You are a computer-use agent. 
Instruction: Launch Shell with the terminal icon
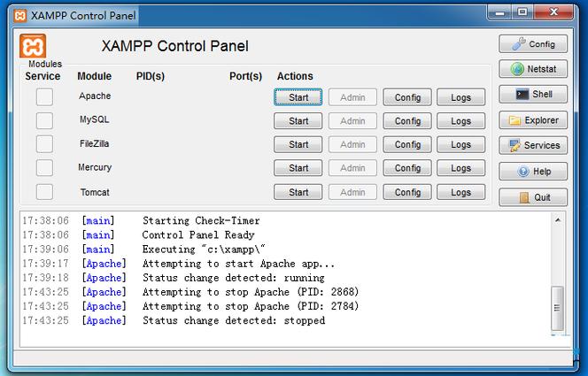(x=533, y=94)
